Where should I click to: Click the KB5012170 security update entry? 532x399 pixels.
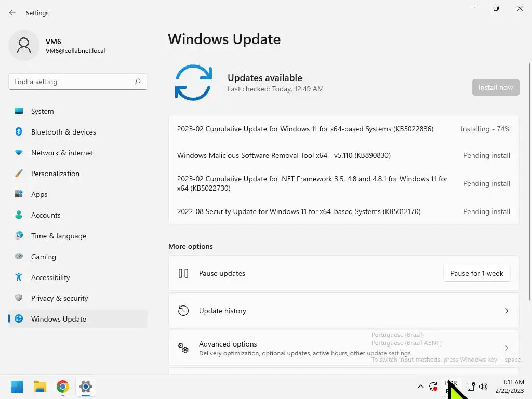point(344,211)
